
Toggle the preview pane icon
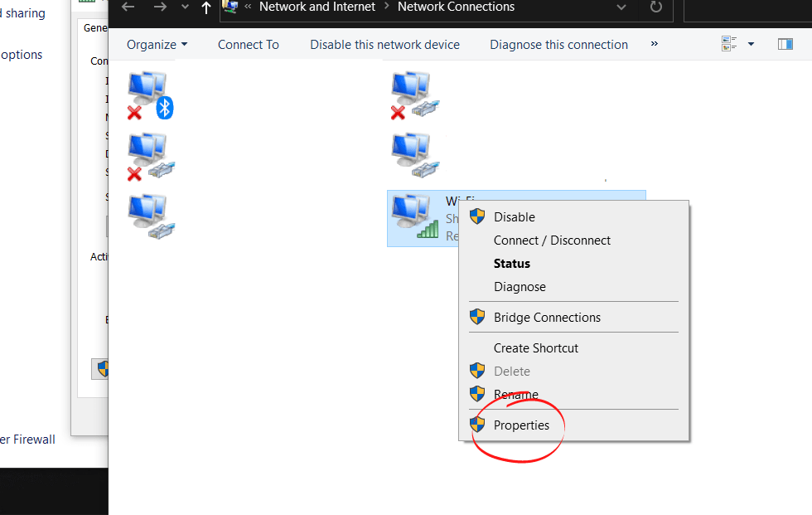[x=785, y=44]
